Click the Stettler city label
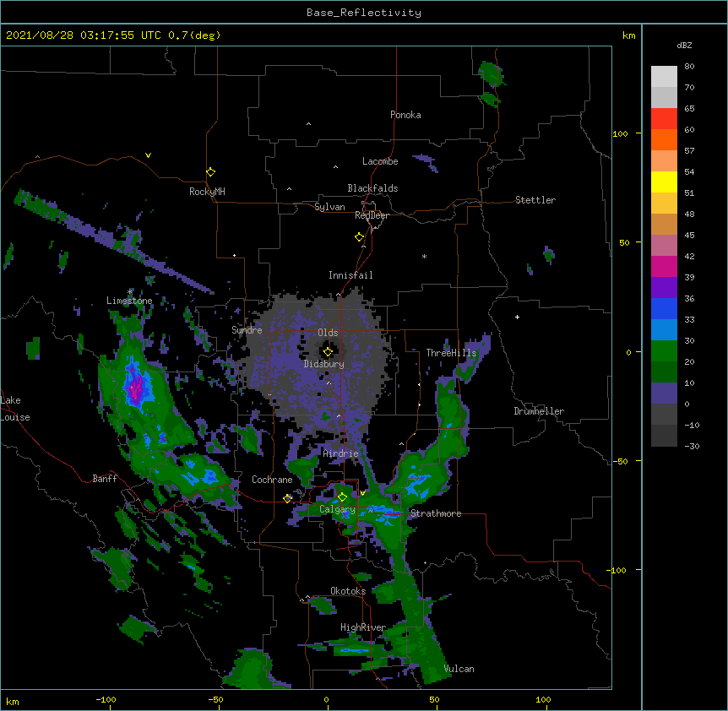 pyautogui.click(x=535, y=200)
